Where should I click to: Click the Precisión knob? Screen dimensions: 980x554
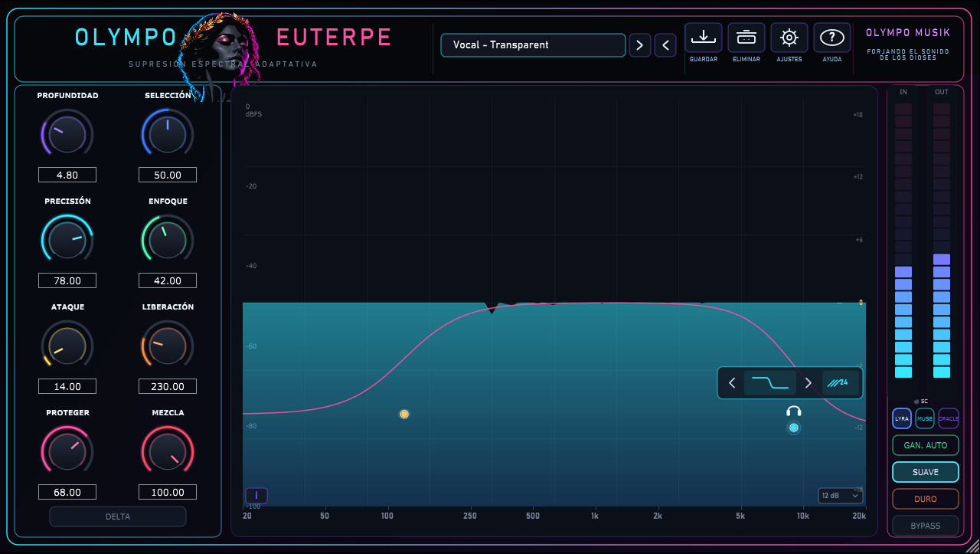[67, 240]
